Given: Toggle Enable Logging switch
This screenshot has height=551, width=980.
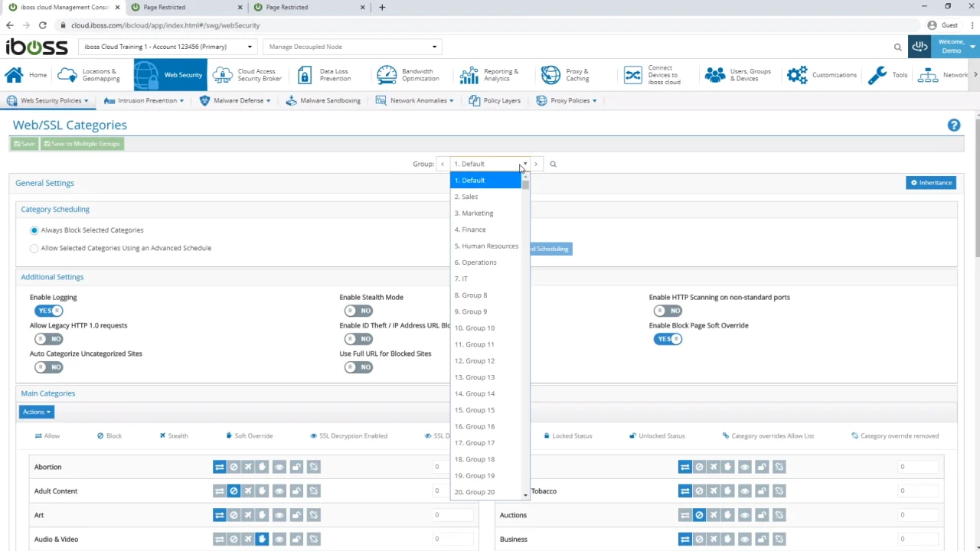Looking at the screenshot, I should point(48,311).
